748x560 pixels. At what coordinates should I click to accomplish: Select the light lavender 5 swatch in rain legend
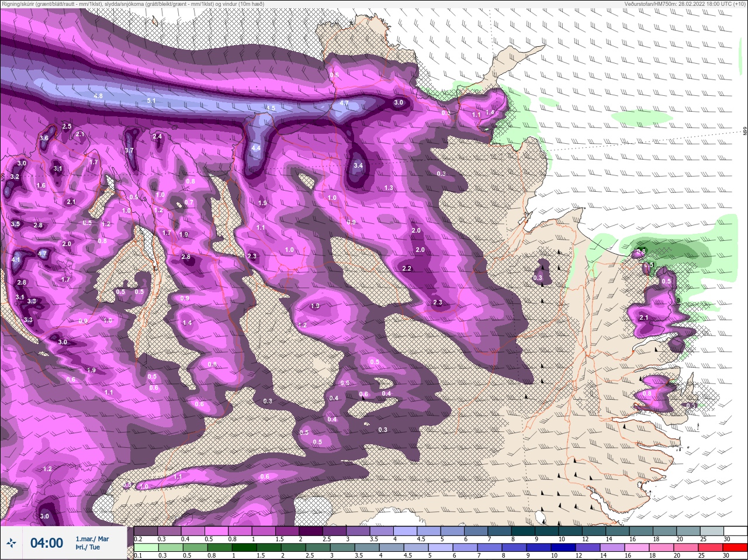point(441,548)
